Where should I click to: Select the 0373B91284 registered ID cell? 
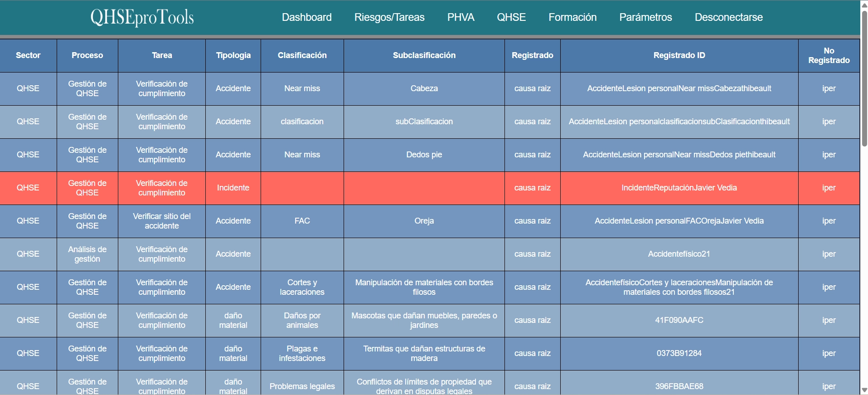pos(679,353)
